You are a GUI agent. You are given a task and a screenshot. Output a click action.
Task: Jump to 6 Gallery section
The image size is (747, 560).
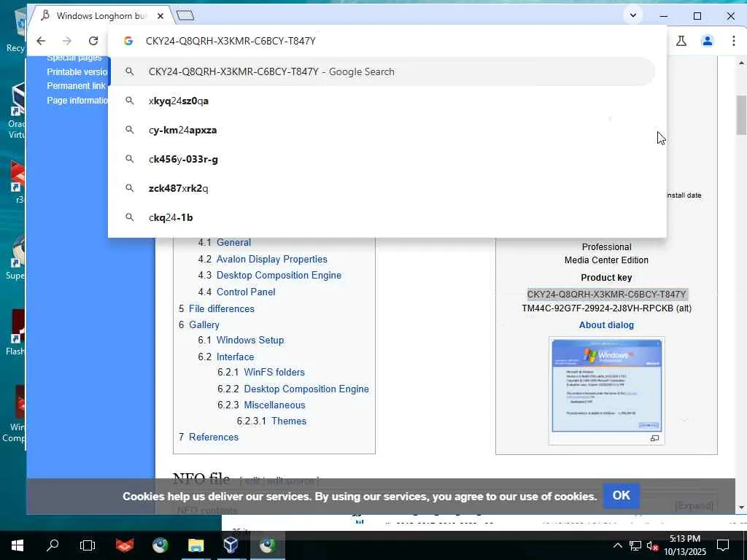pos(199,324)
